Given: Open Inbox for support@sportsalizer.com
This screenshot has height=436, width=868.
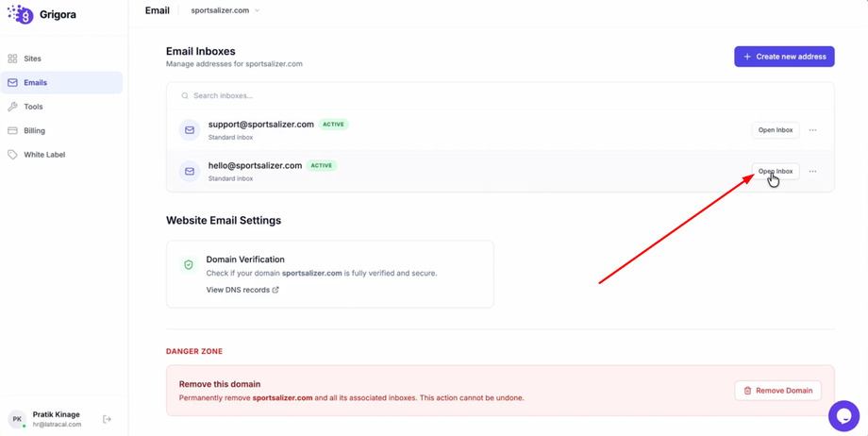Looking at the screenshot, I should 775,130.
